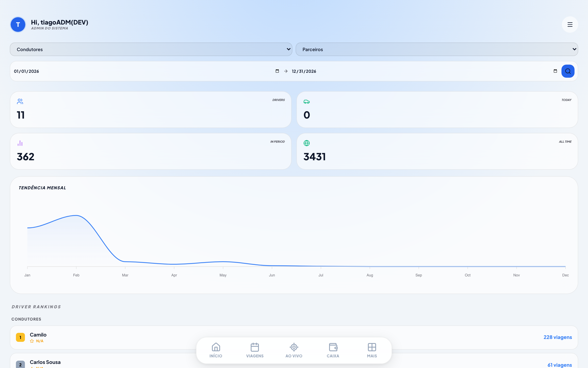Click the AO VIVO target icon
Viewport: 588px width, 368px height.
[294, 347]
